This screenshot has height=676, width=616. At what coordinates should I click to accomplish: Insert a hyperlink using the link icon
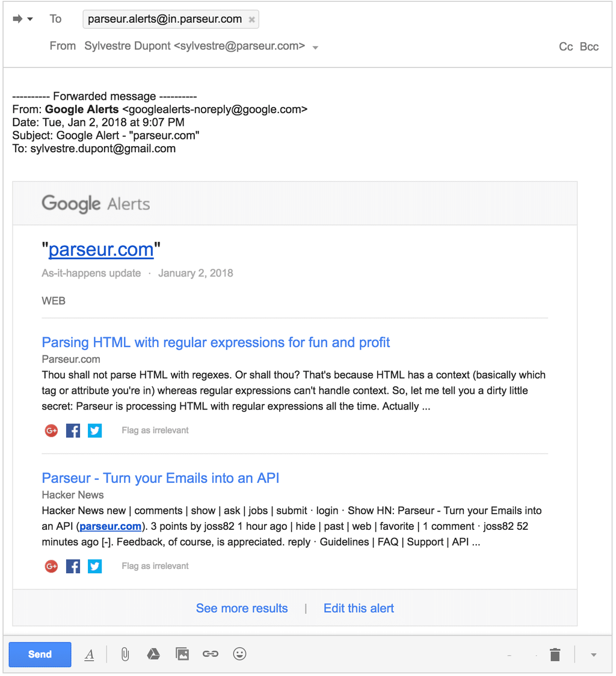tap(211, 654)
